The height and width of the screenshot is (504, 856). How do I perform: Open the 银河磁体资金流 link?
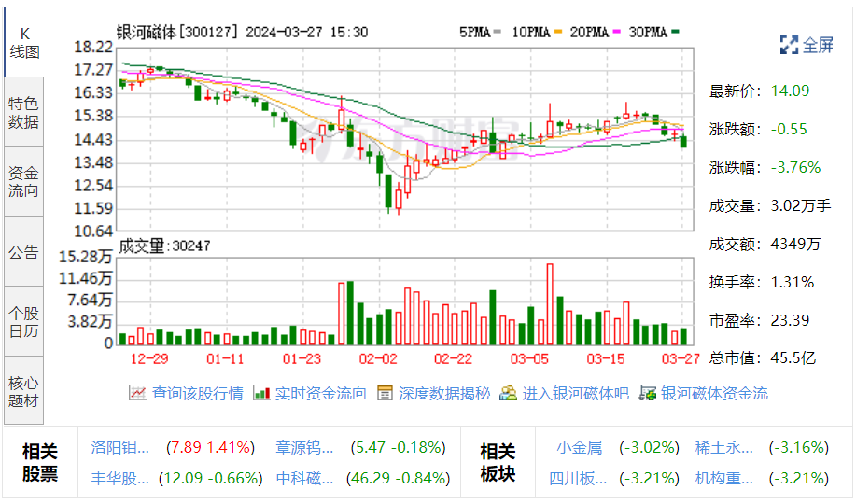click(x=714, y=393)
